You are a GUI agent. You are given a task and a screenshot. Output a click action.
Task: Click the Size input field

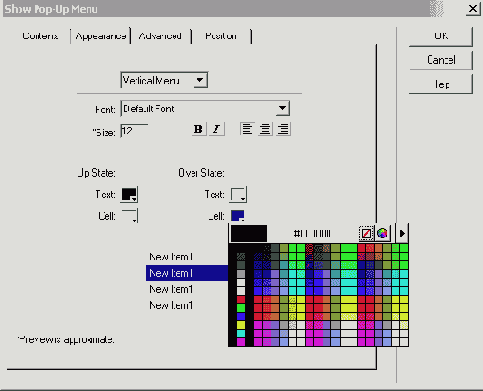(134, 131)
